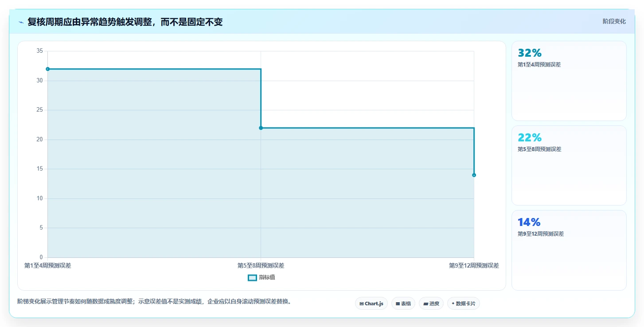The width and height of the screenshot is (644, 327).
Task: Click the 20 y-axis tick label
Action: click(39, 140)
